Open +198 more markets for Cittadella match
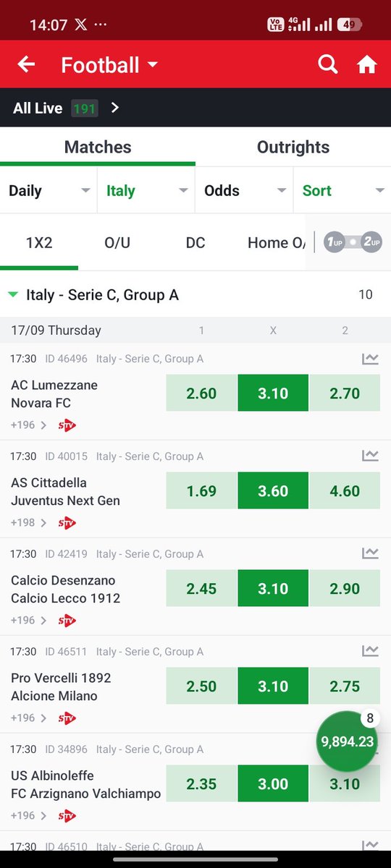 [x=29, y=522]
